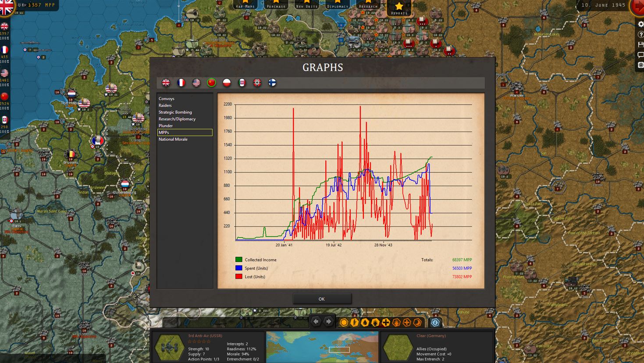Screen dimensions: 644x363
Task: Click the Spent (Units) blue legend swatch
Action: 239,268
